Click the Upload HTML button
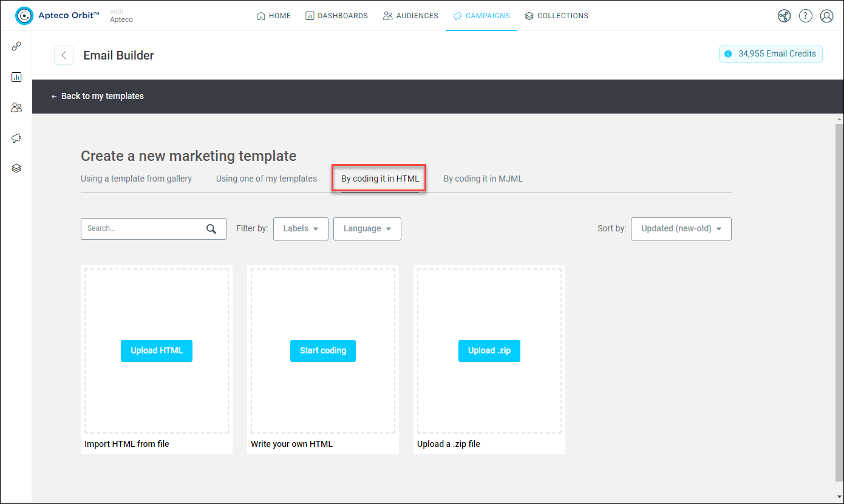This screenshot has height=504, width=844. click(157, 351)
